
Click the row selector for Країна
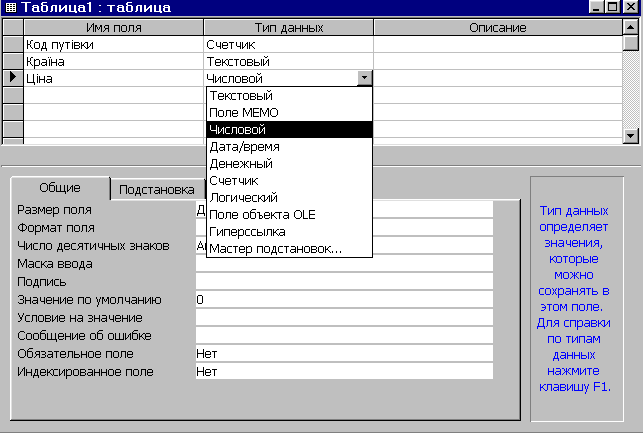point(13,61)
